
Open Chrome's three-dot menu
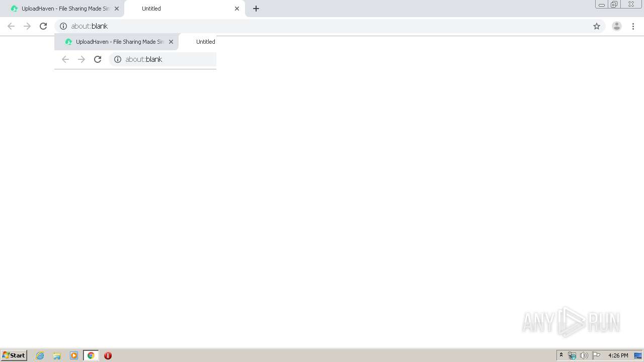pos(633,26)
